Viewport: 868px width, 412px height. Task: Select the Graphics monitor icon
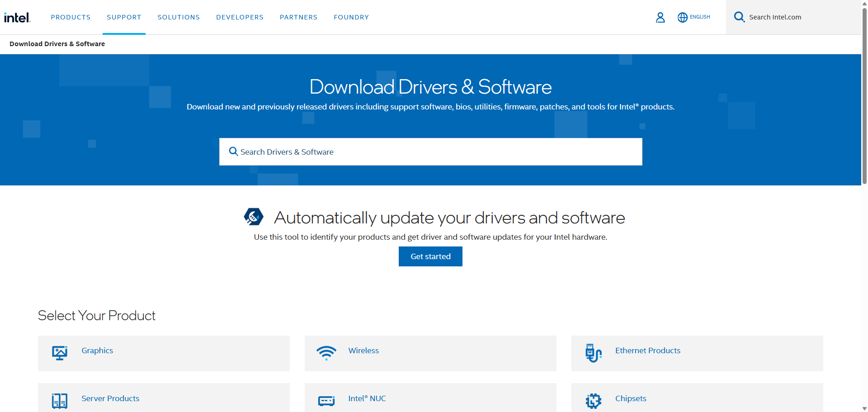point(59,353)
